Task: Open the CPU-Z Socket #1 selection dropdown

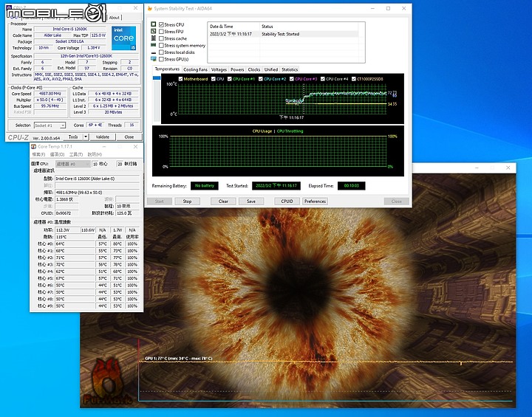Action: pyautogui.click(x=63, y=125)
